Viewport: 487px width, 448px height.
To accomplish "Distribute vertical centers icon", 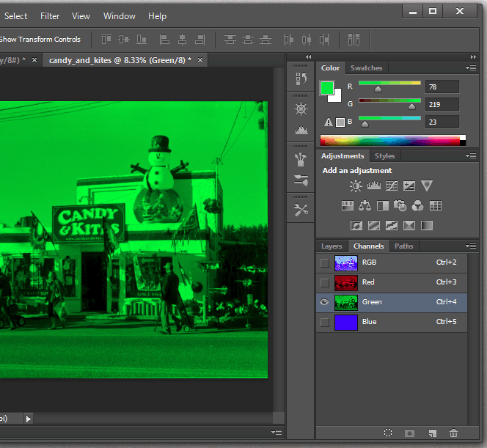I will 248,40.
